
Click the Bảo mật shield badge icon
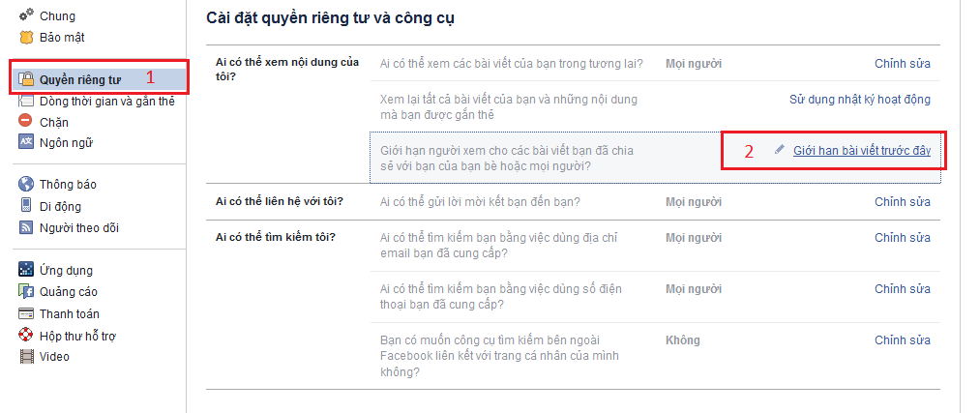27,38
